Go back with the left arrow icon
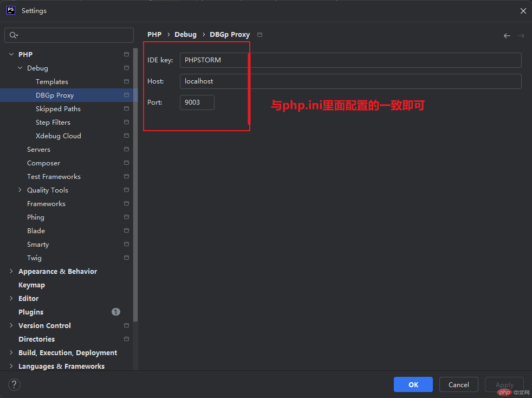The image size is (532, 398). tap(507, 36)
